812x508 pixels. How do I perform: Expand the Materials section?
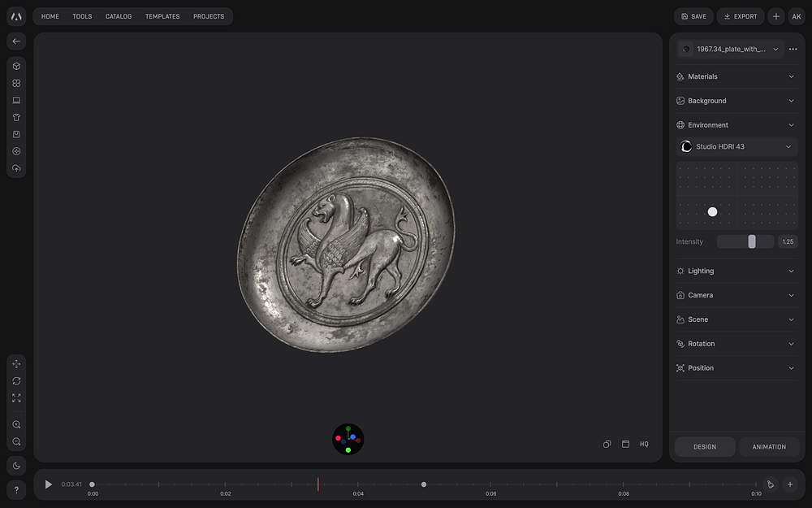pos(736,76)
